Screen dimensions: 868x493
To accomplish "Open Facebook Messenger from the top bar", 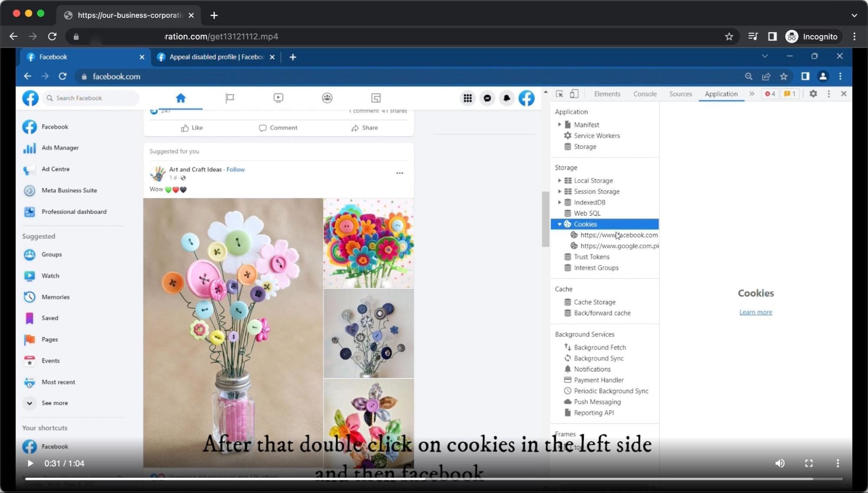I will pyautogui.click(x=487, y=98).
